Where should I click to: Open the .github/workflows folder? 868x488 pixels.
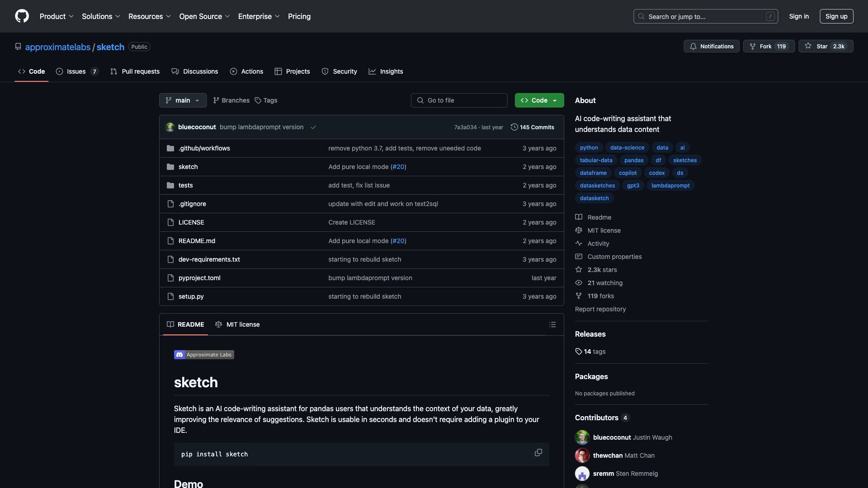coord(204,148)
